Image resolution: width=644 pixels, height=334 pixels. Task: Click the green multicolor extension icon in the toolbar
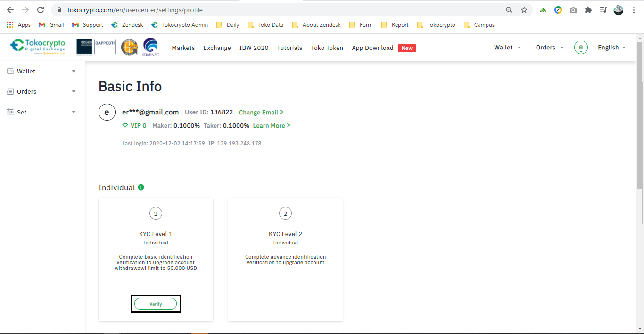(x=543, y=10)
